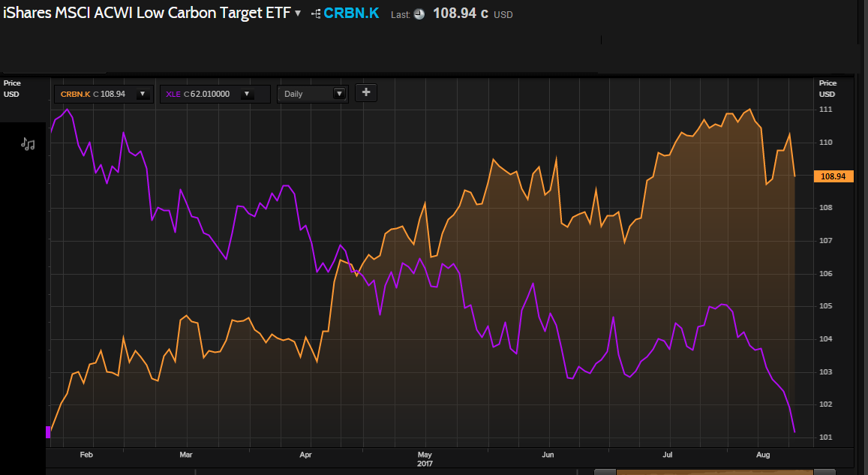Viewport: 868px width, 475px height.
Task: Click the music notes icon in left sidebar
Action: 28,145
